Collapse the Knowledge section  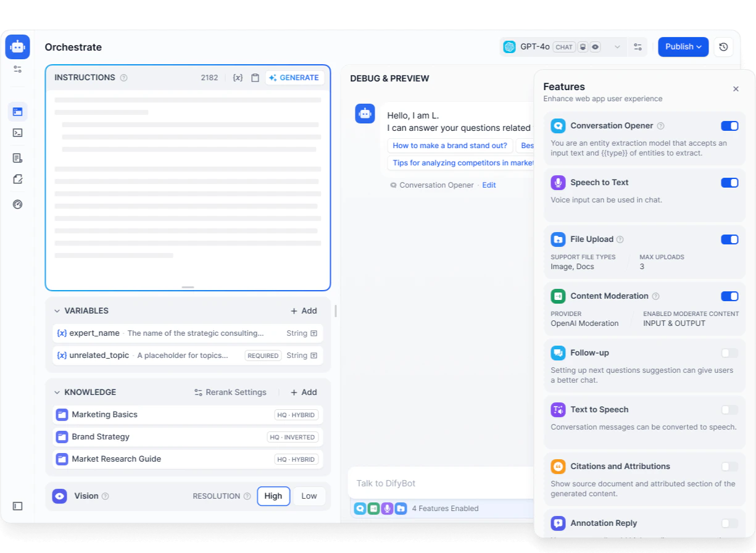pos(56,392)
